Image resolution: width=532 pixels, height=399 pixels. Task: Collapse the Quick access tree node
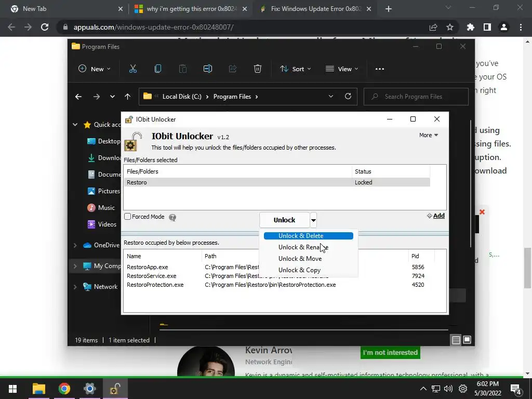(x=75, y=125)
